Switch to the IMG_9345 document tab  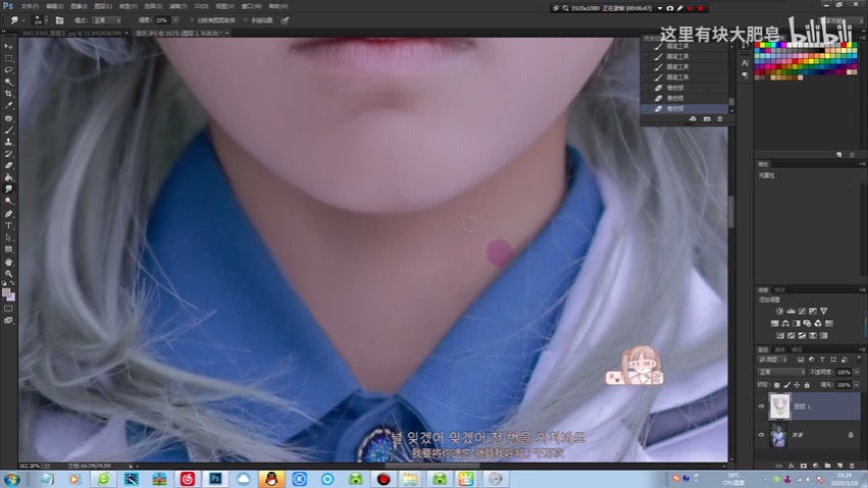click(x=71, y=33)
